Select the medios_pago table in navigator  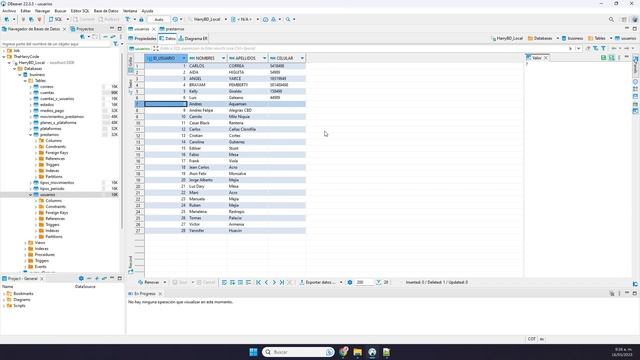52,111
